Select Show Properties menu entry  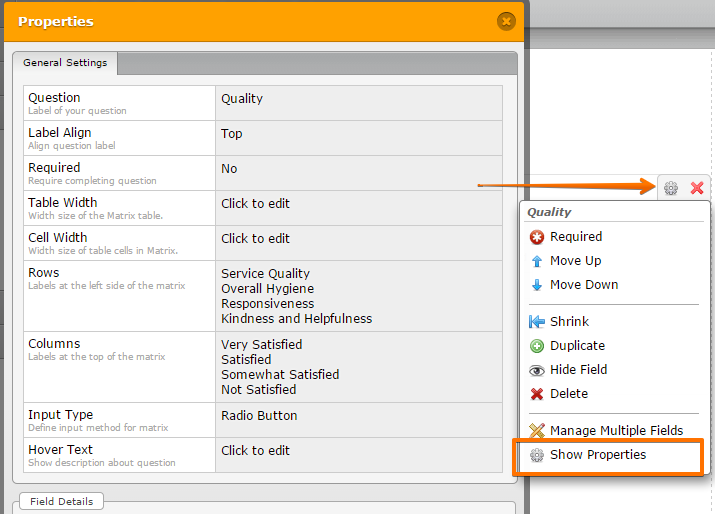pos(597,455)
